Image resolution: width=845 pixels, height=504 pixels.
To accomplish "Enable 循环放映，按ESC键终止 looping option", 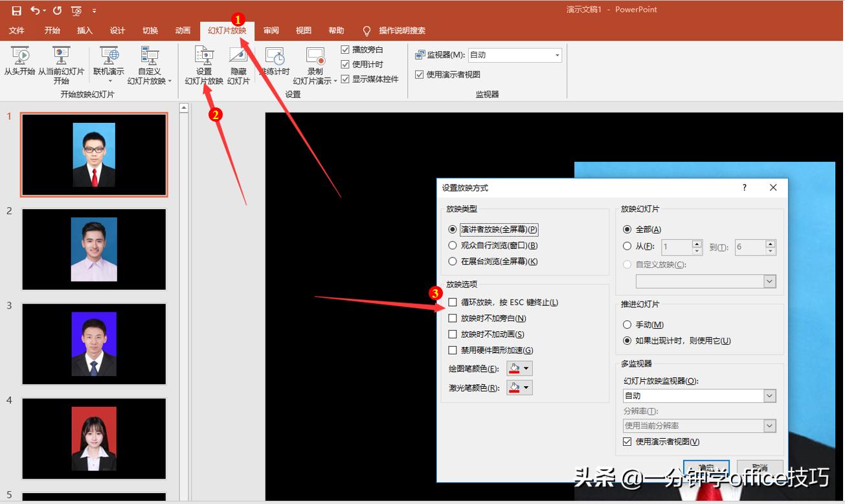I will (453, 301).
